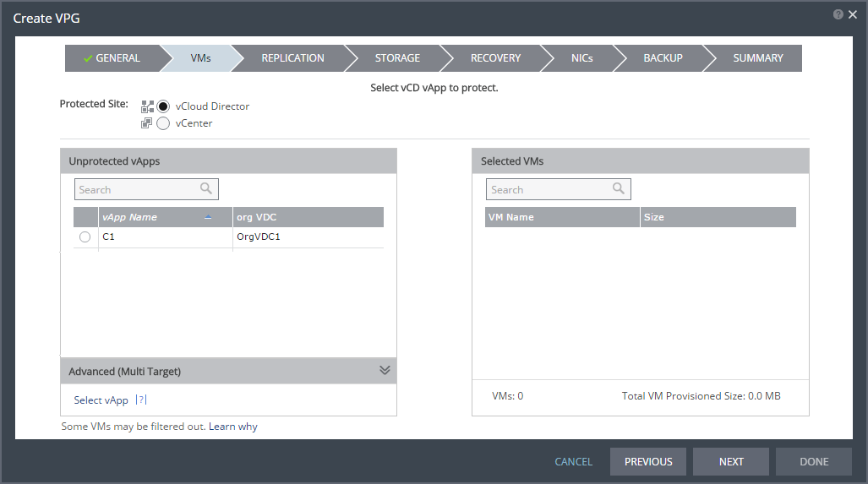Viewport: 868px width, 484px height.
Task: Jump to the REPLICATION step
Action: coord(292,58)
